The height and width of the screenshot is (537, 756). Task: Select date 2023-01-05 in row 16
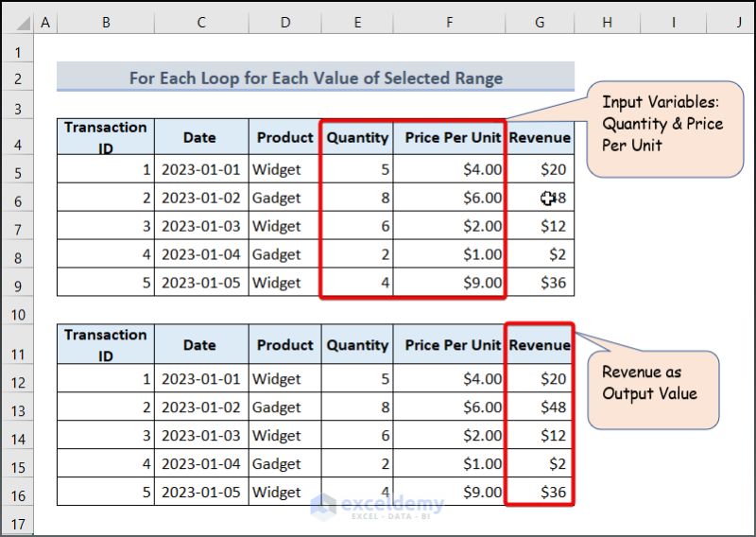(201, 492)
